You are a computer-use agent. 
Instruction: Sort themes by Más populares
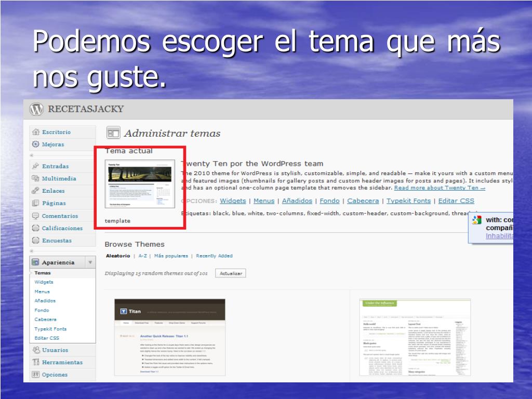[x=171, y=256]
